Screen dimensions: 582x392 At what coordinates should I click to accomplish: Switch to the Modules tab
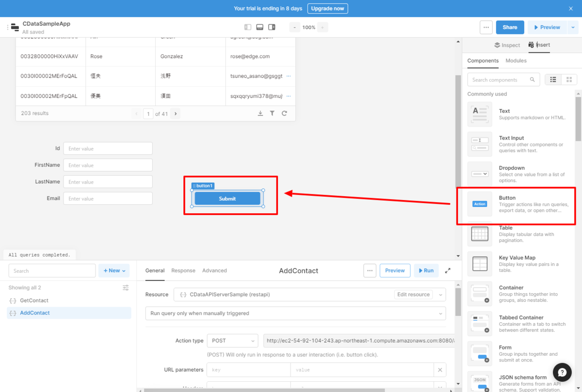[x=516, y=61]
